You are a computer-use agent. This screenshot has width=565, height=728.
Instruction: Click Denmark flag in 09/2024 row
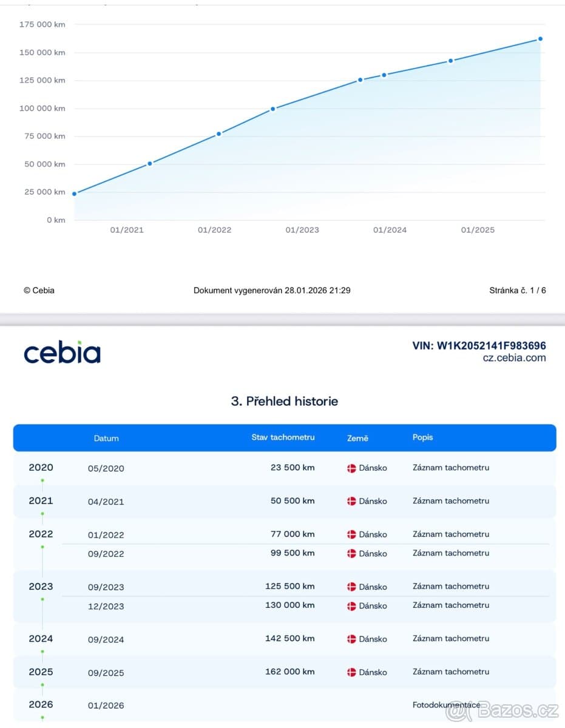click(351, 639)
